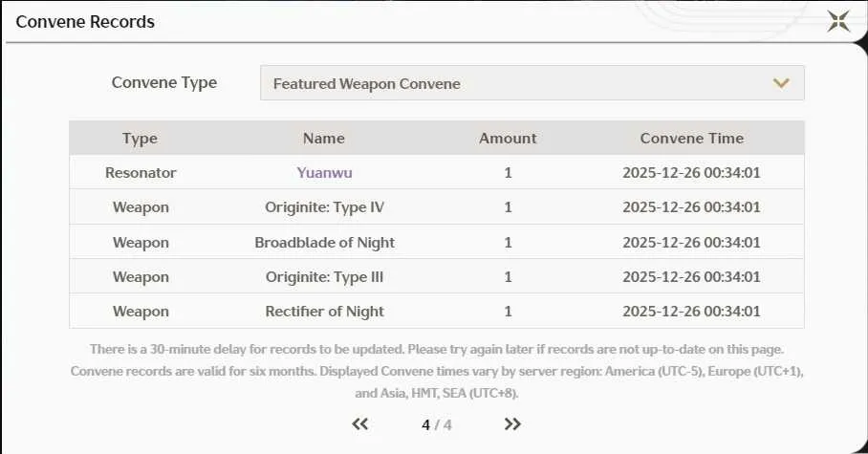Viewport: 868px width, 454px height.
Task: Click the page indicator 4 / 4
Action: 437,425
